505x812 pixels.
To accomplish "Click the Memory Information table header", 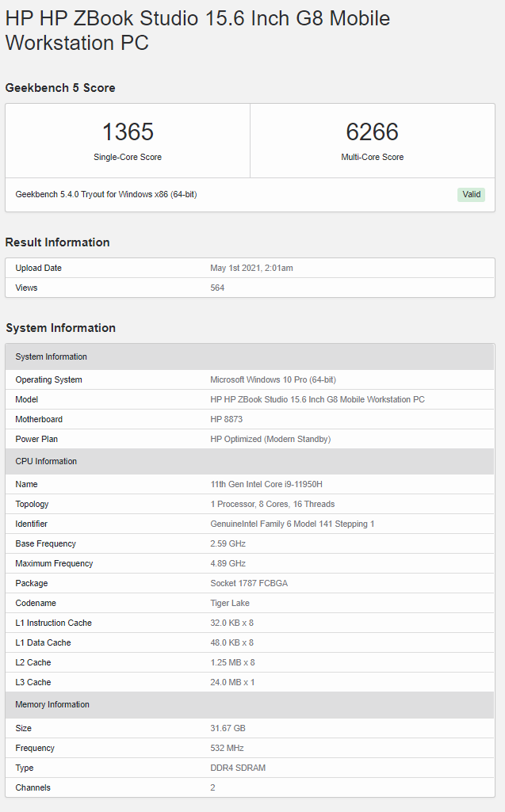I will 250,705.
